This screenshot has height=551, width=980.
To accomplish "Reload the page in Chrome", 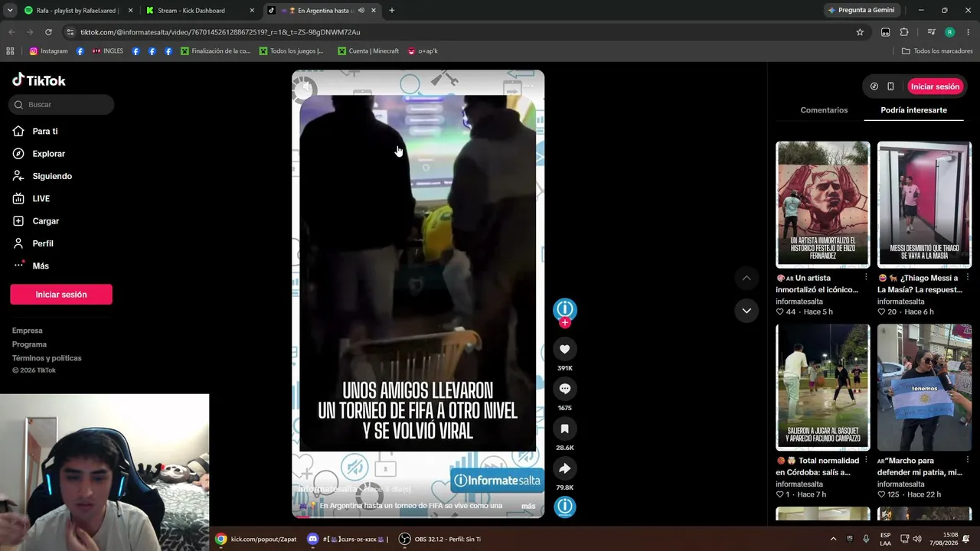I will [x=48, y=32].
